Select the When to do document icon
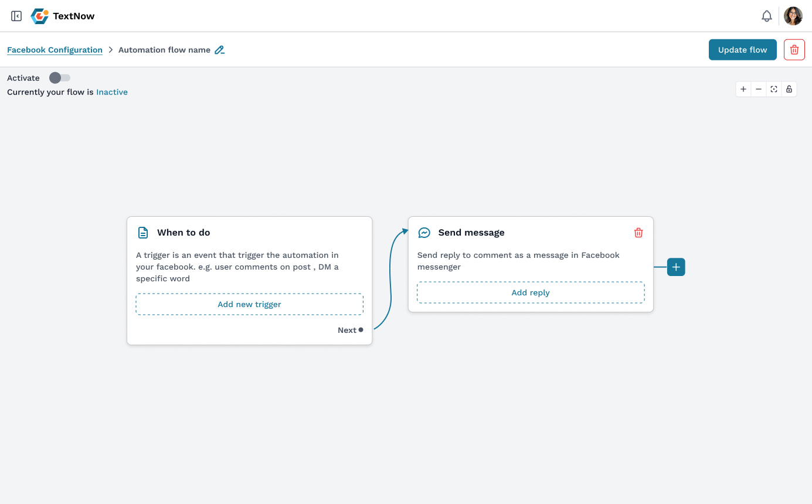812x504 pixels. coord(143,233)
